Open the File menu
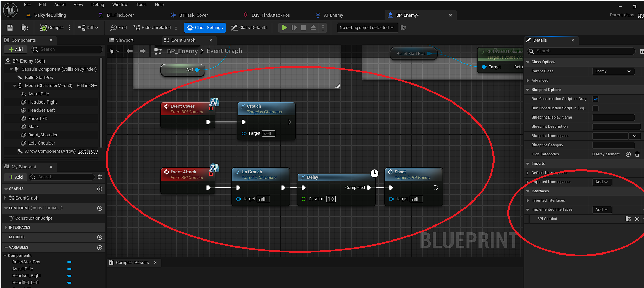Image resolution: width=644 pixels, height=288 pixels. 27,5
